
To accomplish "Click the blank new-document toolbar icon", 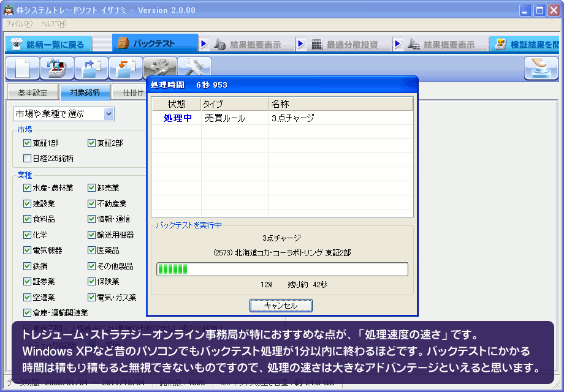I will click(23, 68).
